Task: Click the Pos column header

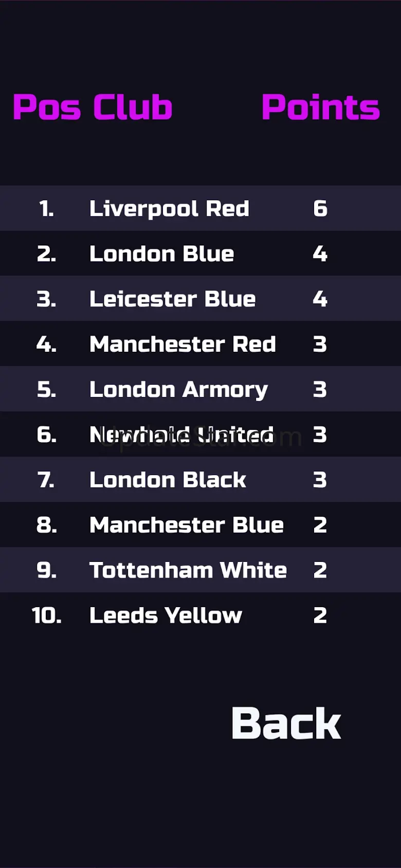Action: [47, 107]
